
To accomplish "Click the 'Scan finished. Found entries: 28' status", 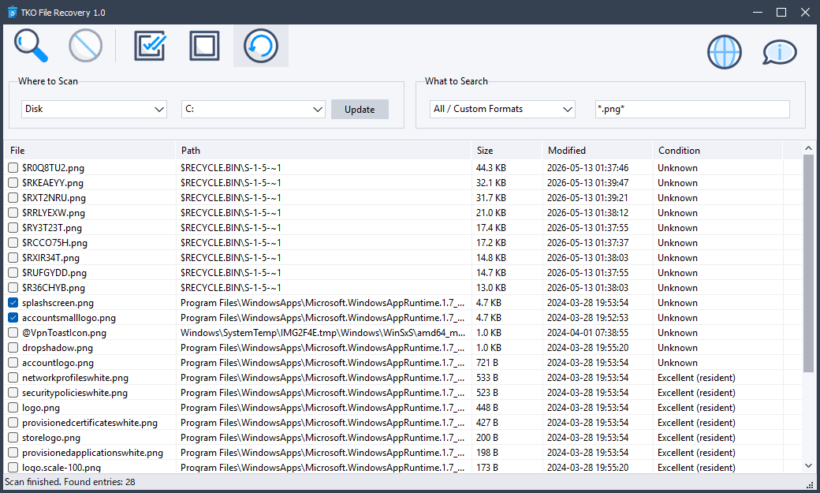I will [x=70, y=482].
